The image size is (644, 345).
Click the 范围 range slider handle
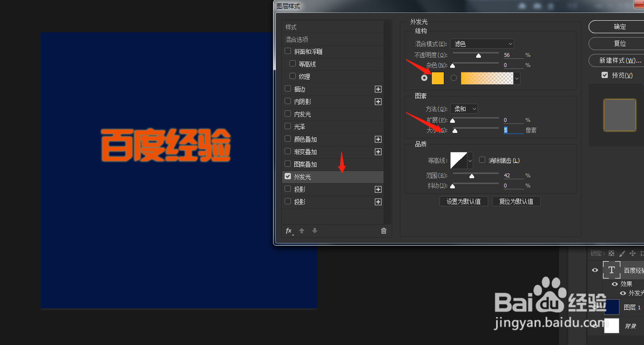pos(472,176)
